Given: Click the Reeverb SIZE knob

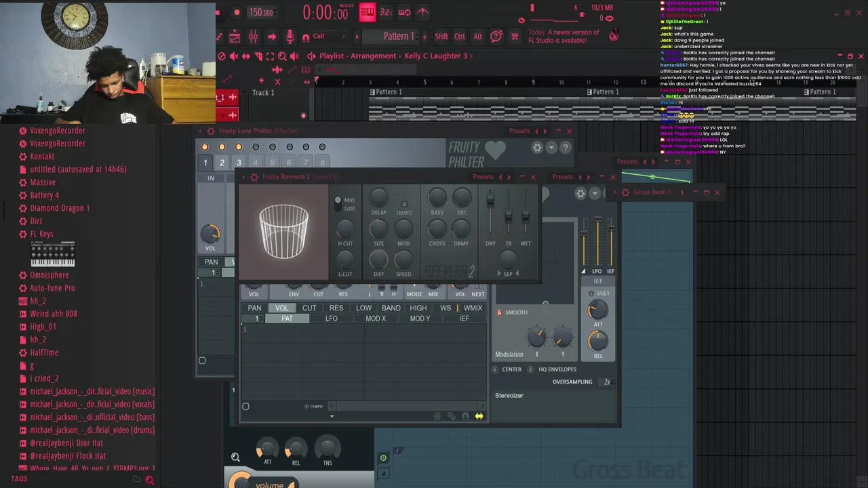Looking at the screenshot, I should (x=379, y=228).
